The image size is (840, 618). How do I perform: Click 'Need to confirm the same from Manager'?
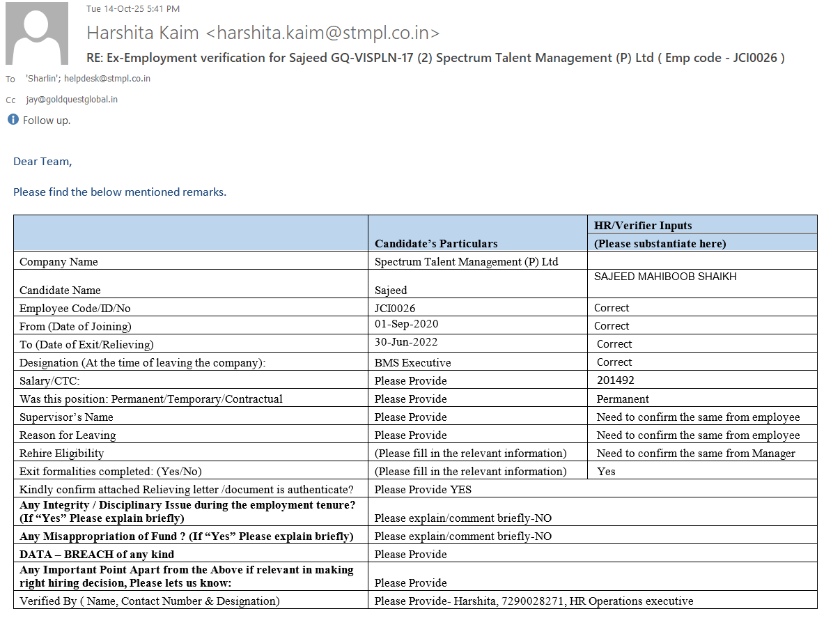tap(696, 454)
